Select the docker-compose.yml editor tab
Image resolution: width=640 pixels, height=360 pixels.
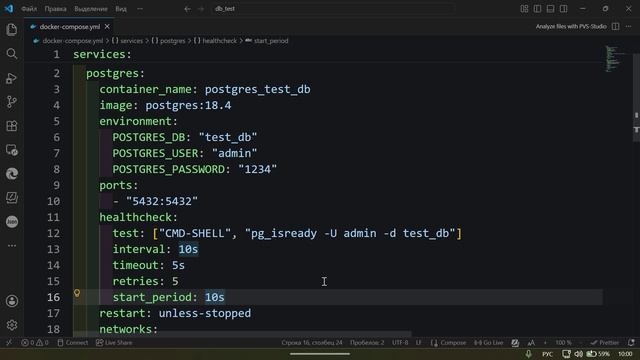pos(69,27)
